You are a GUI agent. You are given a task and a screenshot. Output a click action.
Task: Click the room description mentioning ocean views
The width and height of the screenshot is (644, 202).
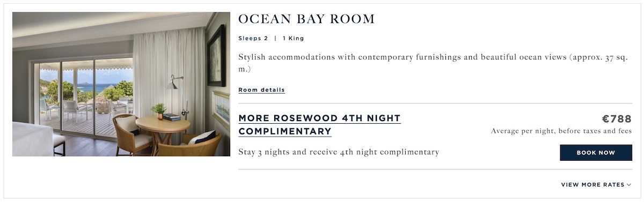(x=433, y=63)
